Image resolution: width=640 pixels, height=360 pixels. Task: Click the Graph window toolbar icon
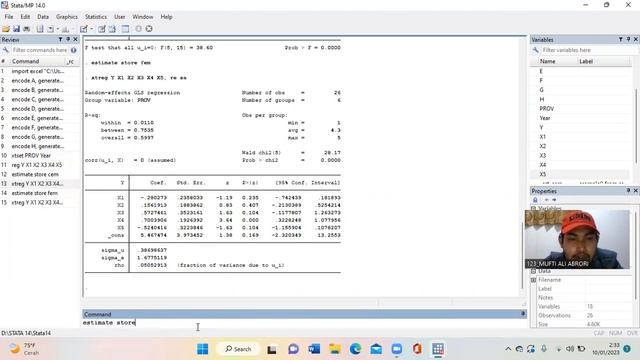(x=65, y=29)
